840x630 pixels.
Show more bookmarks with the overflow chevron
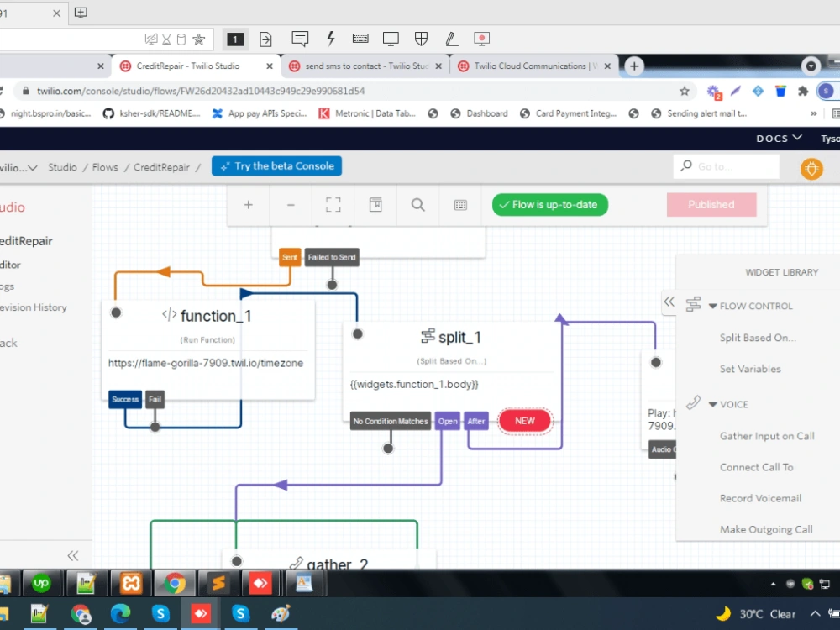click(x=814, y=113)
